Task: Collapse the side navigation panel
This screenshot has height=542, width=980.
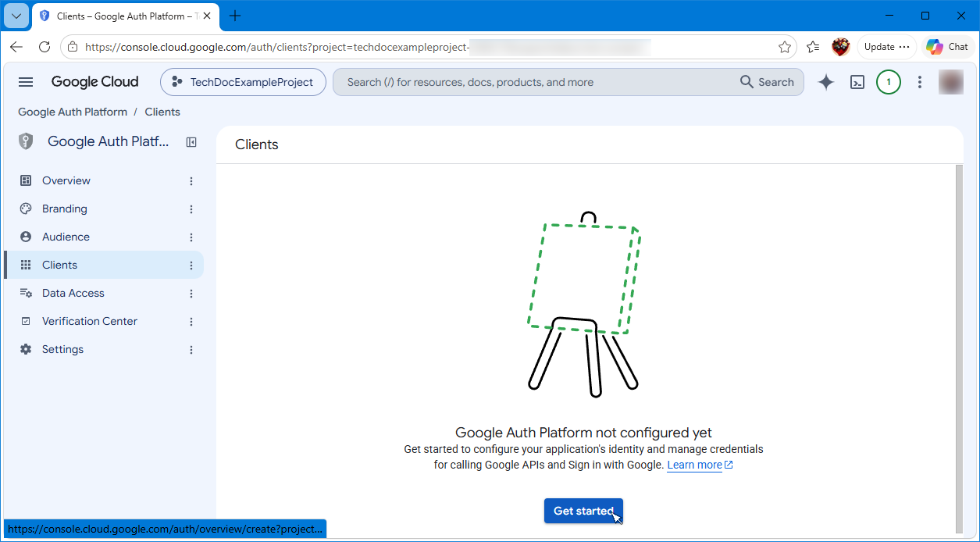Action: [191, 142]
